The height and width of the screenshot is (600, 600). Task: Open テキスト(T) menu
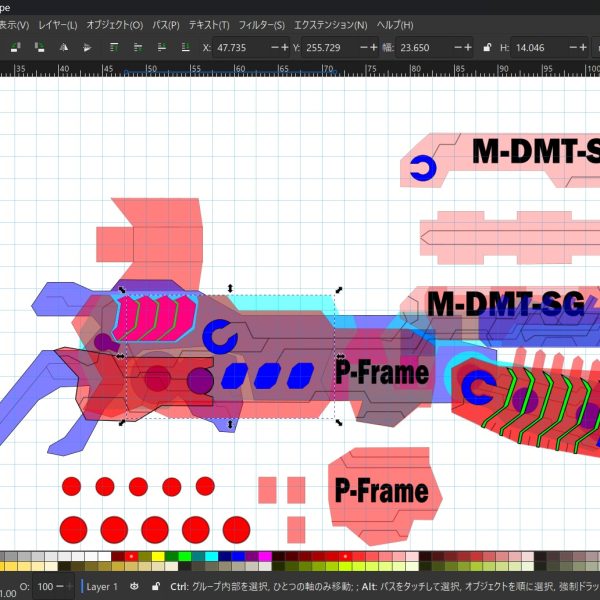209,25
